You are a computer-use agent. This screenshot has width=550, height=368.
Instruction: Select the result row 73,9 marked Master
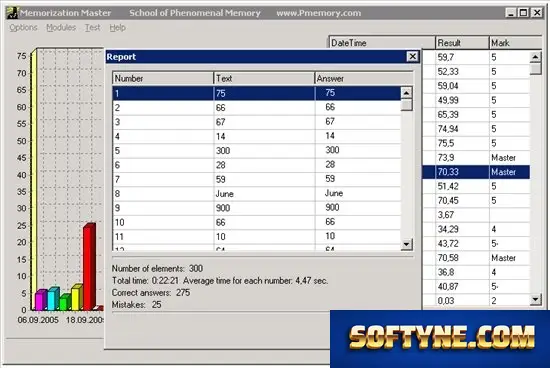476,158
